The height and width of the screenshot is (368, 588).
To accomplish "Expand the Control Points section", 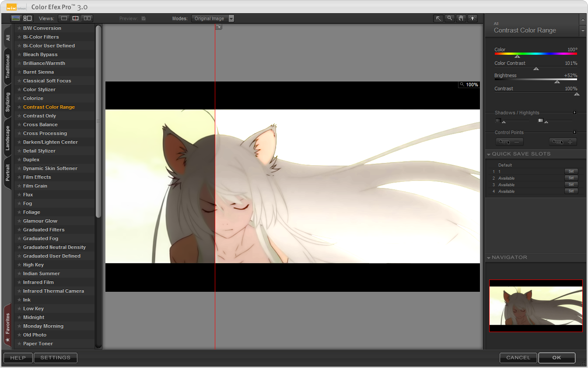I will click(575, 132).
